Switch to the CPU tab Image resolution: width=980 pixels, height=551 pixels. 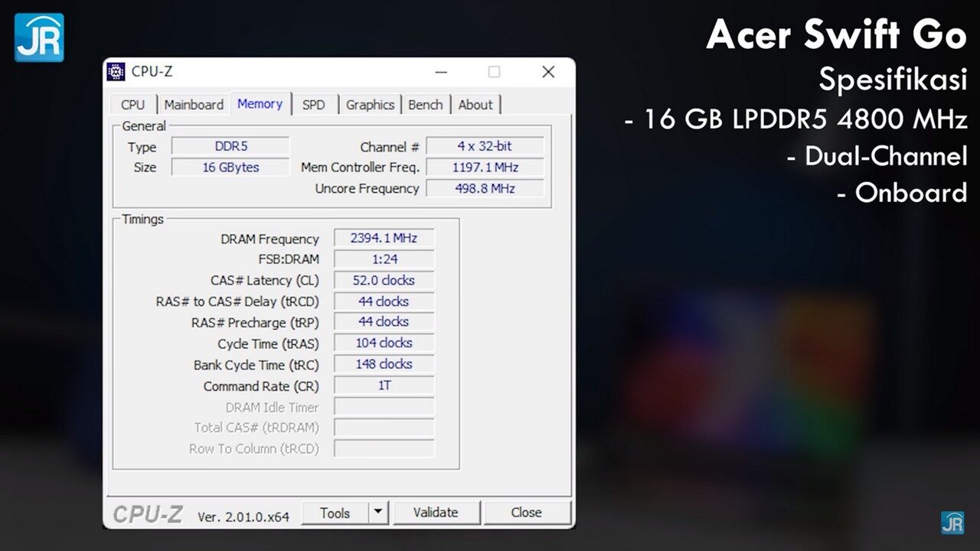(132, 105)
